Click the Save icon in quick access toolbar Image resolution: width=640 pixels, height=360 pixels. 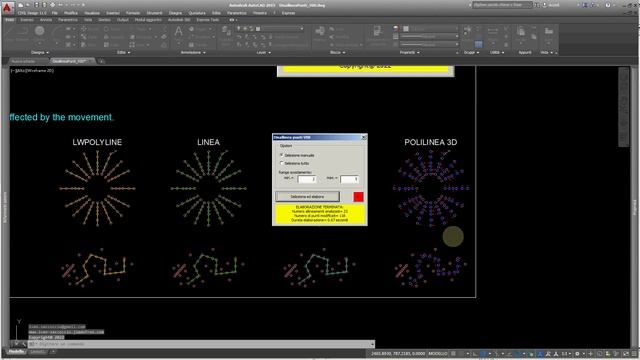pos(36,5)
